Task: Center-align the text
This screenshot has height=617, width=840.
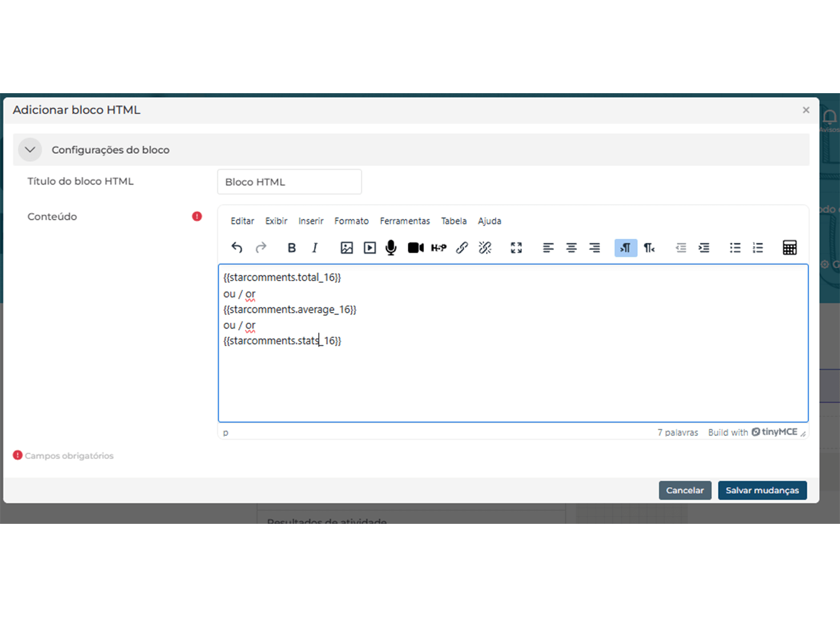Action: click(x=571, y=247)
